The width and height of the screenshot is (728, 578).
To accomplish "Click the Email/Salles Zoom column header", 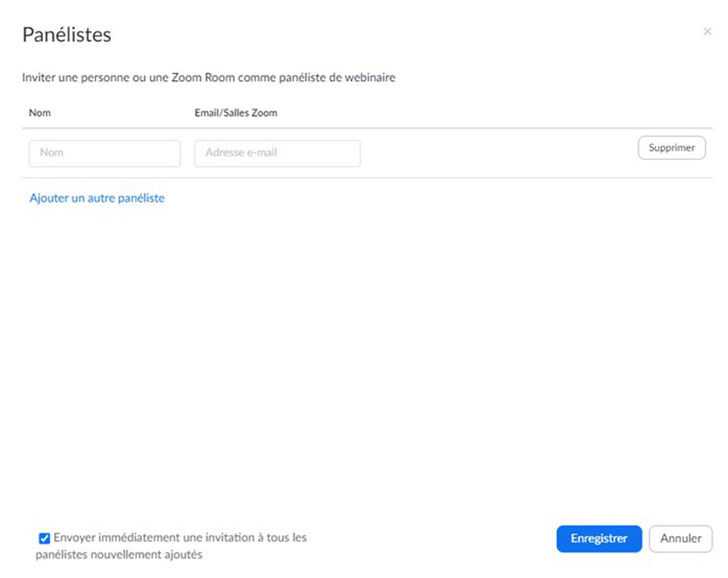I will [236, 113].
